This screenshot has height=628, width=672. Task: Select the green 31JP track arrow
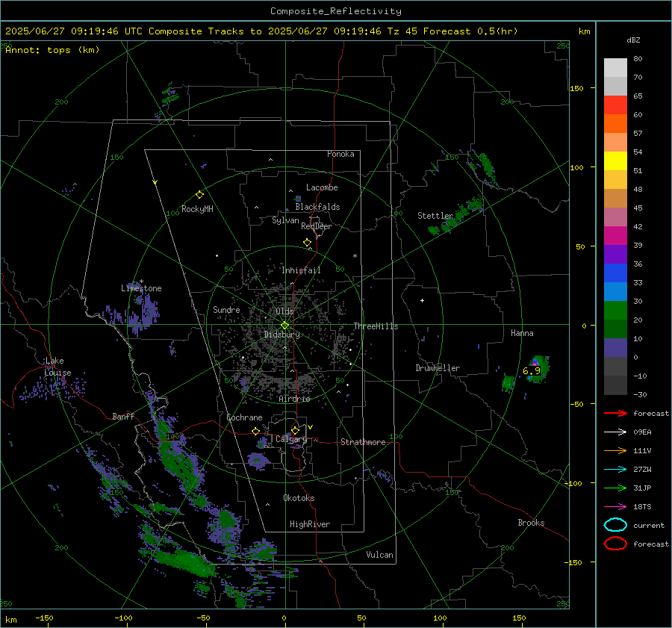point(615,488)
